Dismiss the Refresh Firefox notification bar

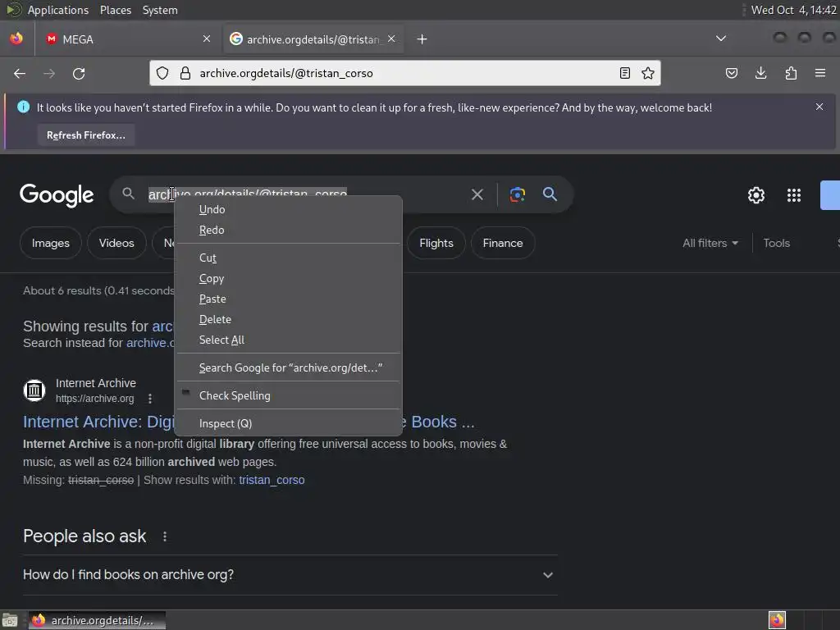[819, 107]
